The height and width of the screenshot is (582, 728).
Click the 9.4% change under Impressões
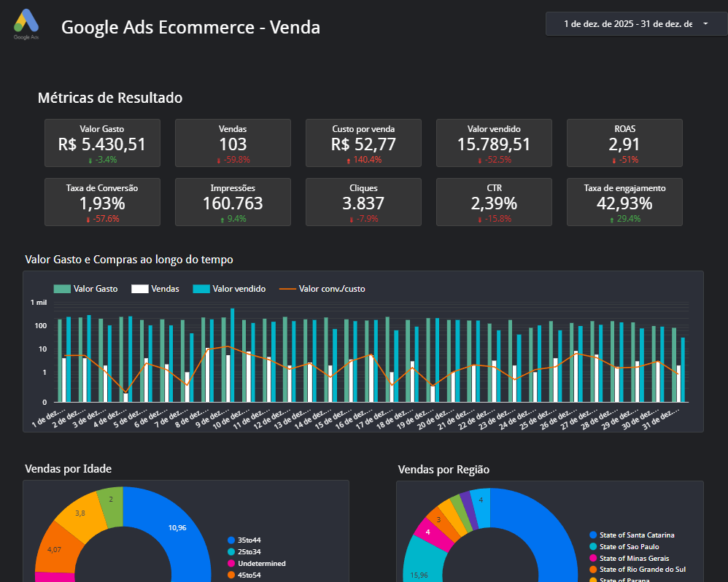pyautogui.click(x=233, y=219)
